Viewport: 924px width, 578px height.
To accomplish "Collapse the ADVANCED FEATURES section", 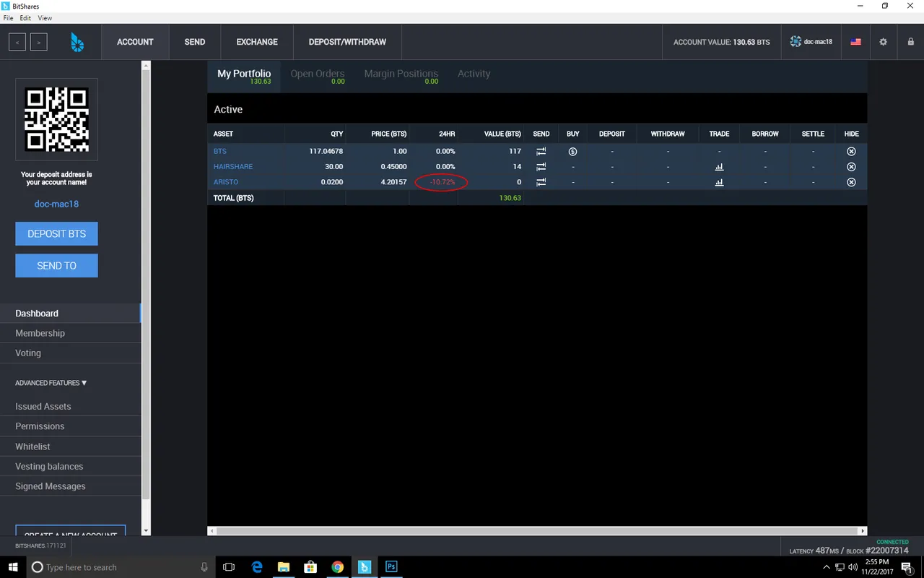I will tap(51, 383).
